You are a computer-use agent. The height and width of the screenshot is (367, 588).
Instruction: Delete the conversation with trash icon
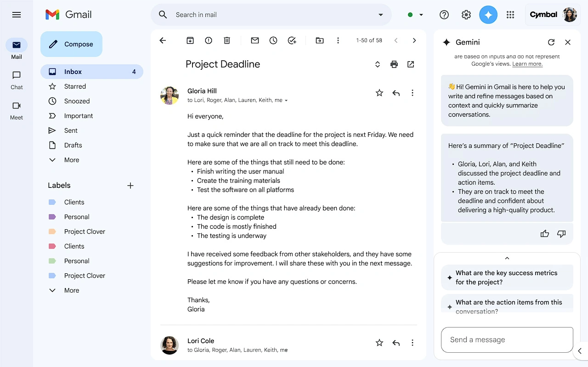(x=227, y=40)
